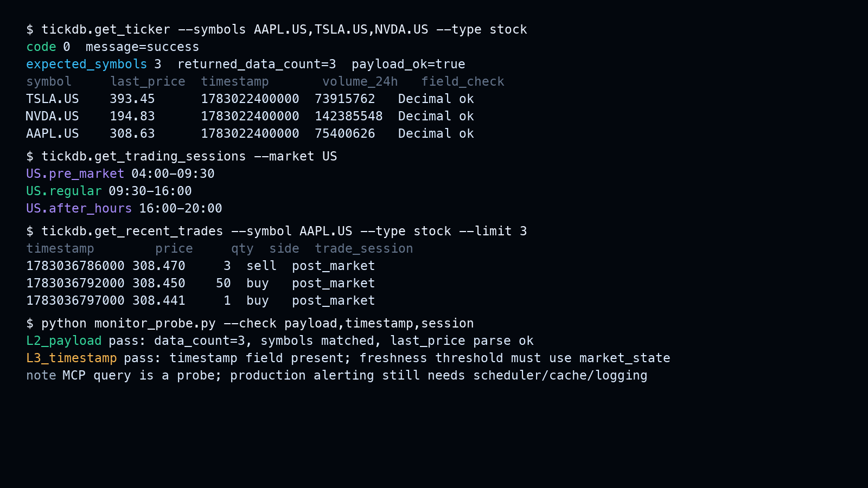Select the AAPL.US symbol in ticker table
868x488 pixels.
pyautogui.click(x=53, y=134)
